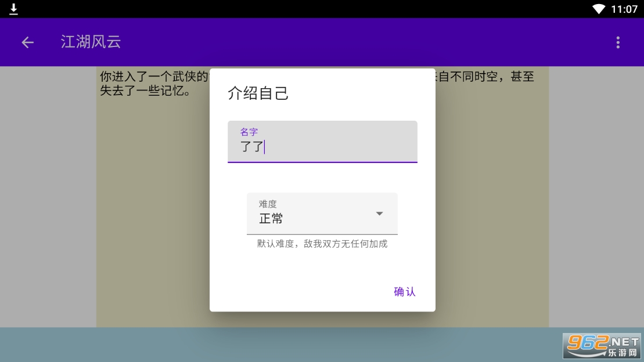The height and width of the screenshot is (362, 644).
Task: Select the entered name 了了
Action: pos(251,147)
